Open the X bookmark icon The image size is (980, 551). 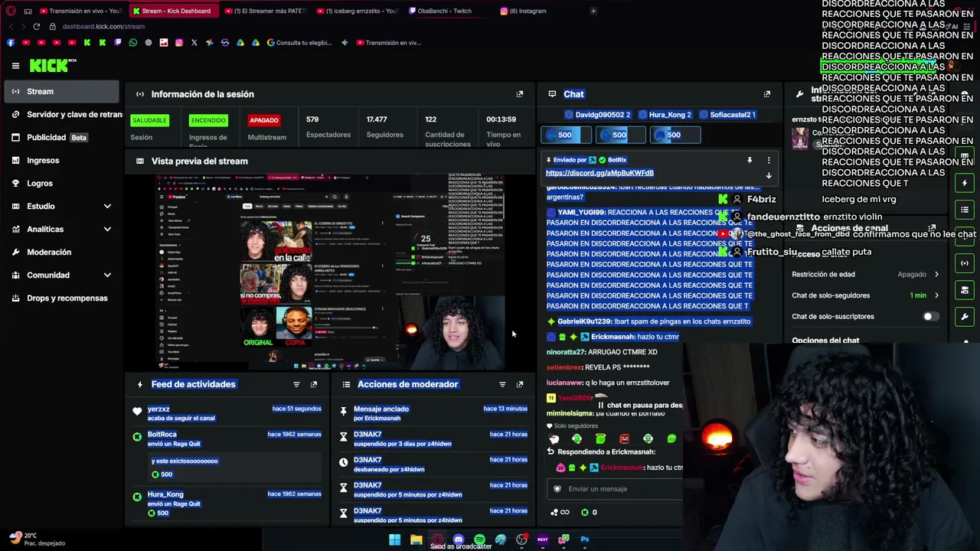[x=194, y=43]
